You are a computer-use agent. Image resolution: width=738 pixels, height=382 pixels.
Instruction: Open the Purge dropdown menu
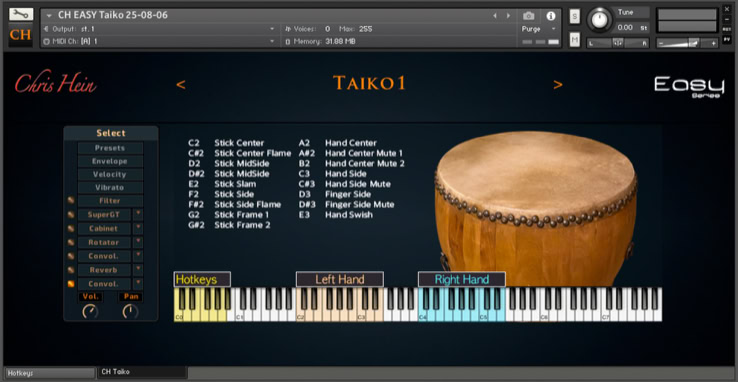[539, 29]
